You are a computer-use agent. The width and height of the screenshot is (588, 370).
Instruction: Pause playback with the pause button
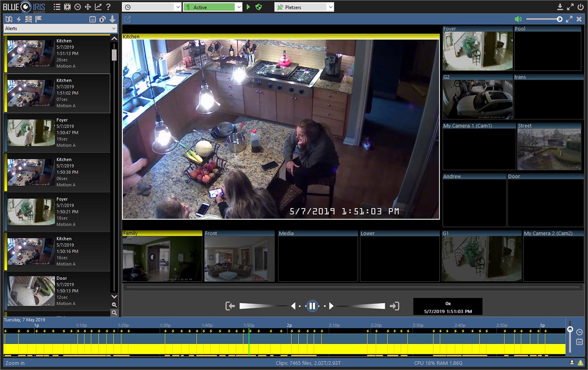click(313, 306)
